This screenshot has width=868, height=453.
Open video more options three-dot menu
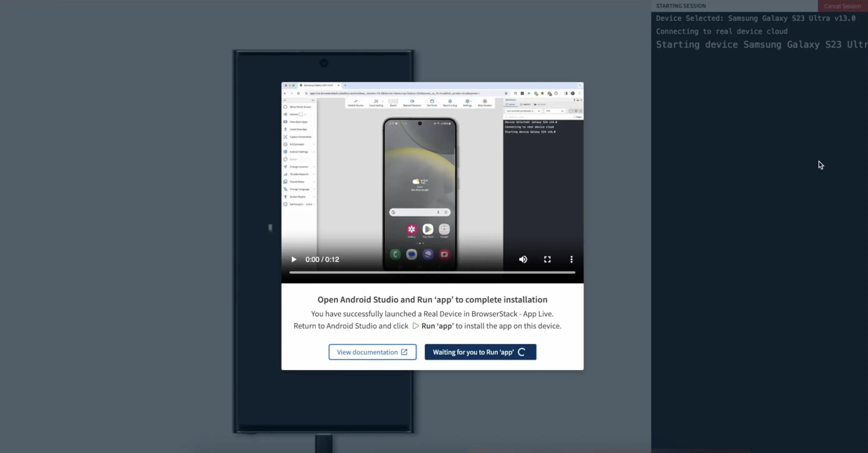point(571,259)
